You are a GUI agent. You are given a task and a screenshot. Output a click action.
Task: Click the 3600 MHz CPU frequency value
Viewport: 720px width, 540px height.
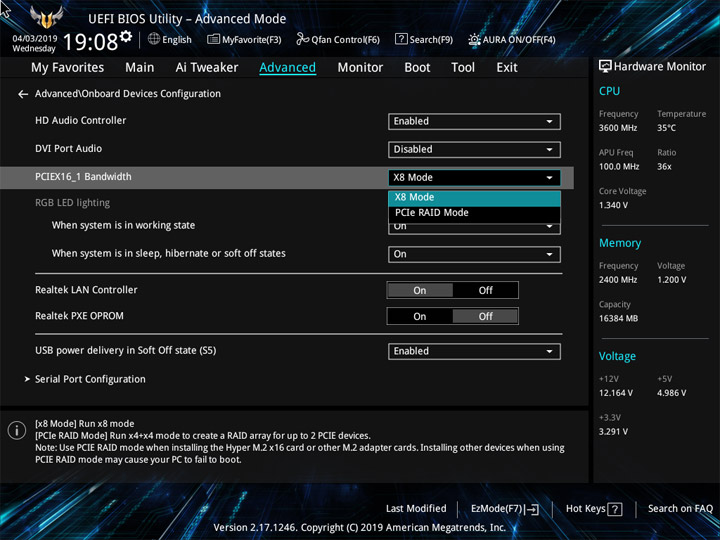click(x=618, y=128)
